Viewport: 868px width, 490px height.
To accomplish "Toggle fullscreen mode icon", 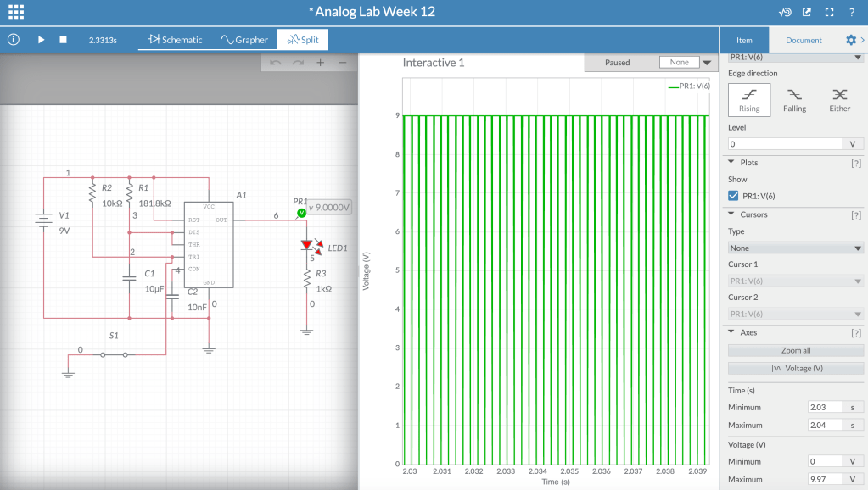I will (829, 12).
